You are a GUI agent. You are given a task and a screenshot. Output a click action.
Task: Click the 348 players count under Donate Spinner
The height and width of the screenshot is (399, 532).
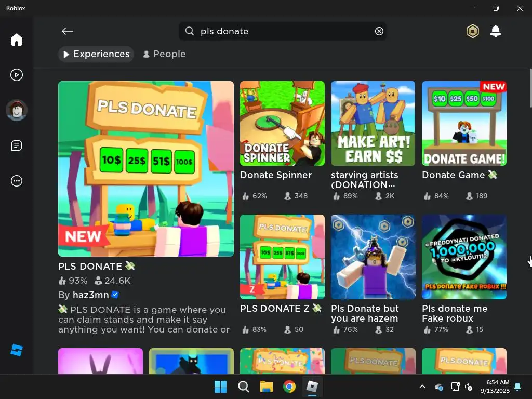[x=296, y=196]
